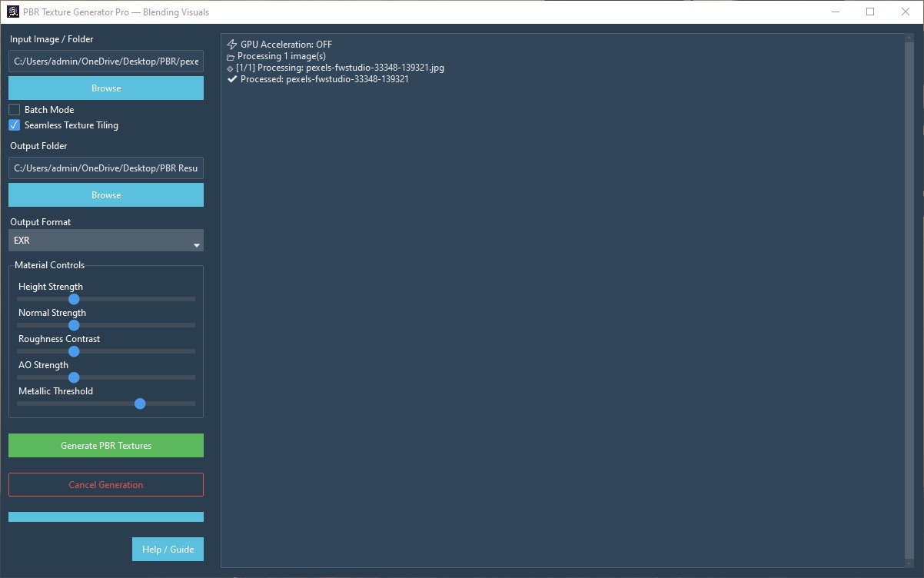
Task: Click 'GPU Acceleration: OFF' log line
Action: coord(286,45)
